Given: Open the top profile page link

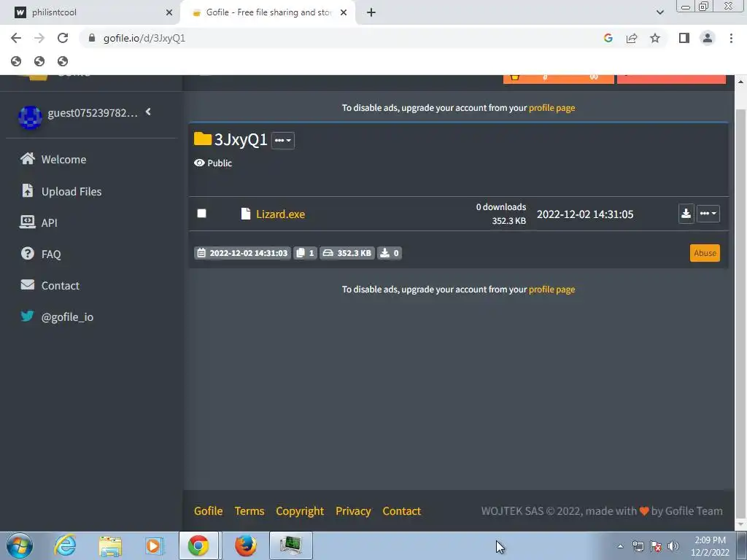Looking at the screenshot, I should (551, 108).
